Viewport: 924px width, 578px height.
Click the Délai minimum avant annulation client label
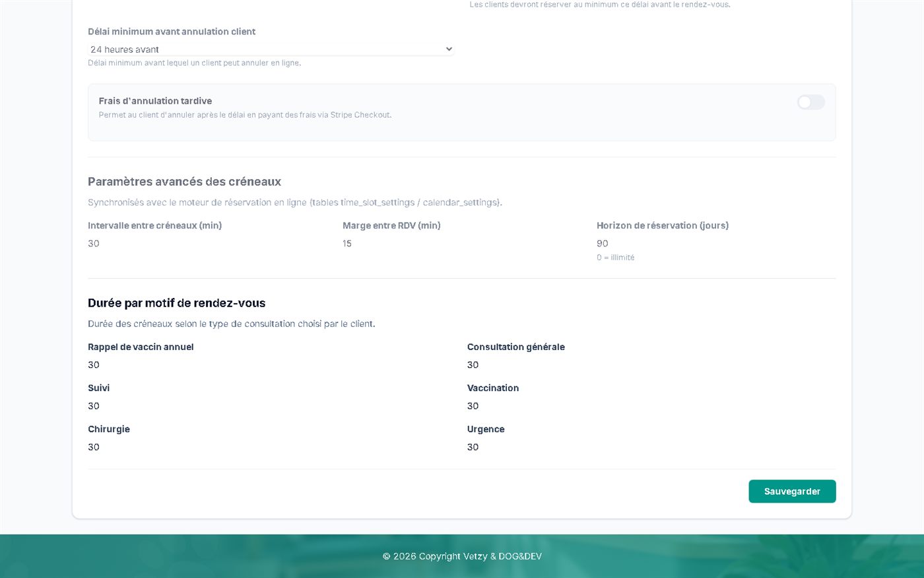(x=172, y=32)
